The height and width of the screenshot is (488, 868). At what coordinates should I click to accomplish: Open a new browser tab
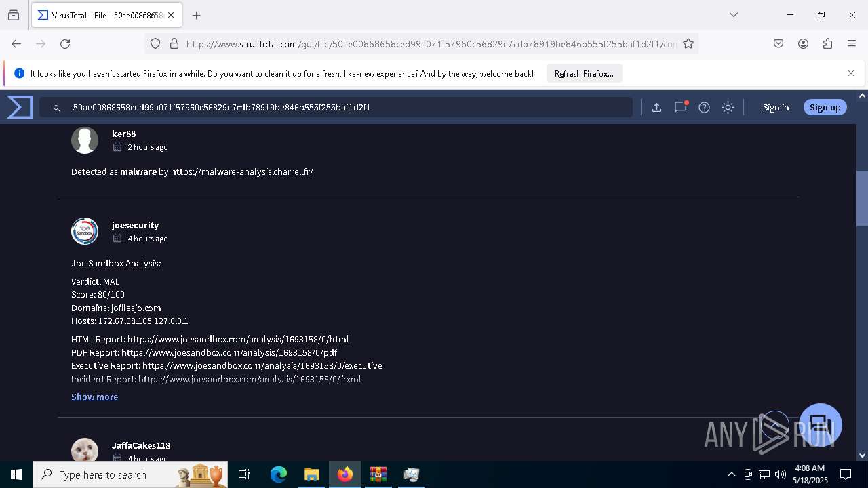(196, 15)
